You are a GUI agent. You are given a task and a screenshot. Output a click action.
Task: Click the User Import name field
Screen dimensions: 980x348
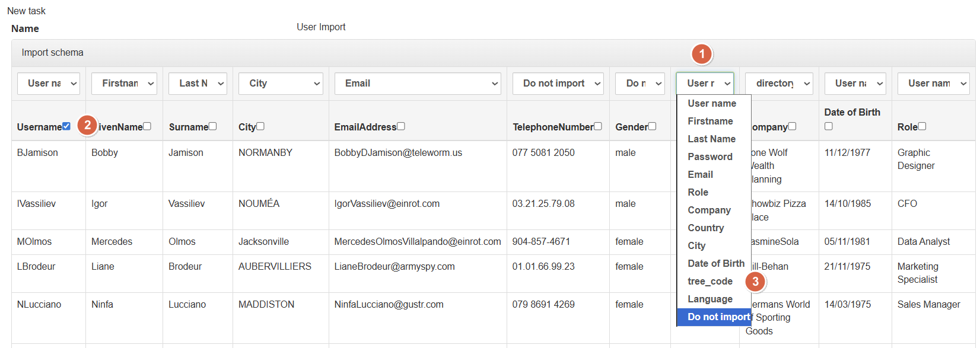click(x=321, y=27)
